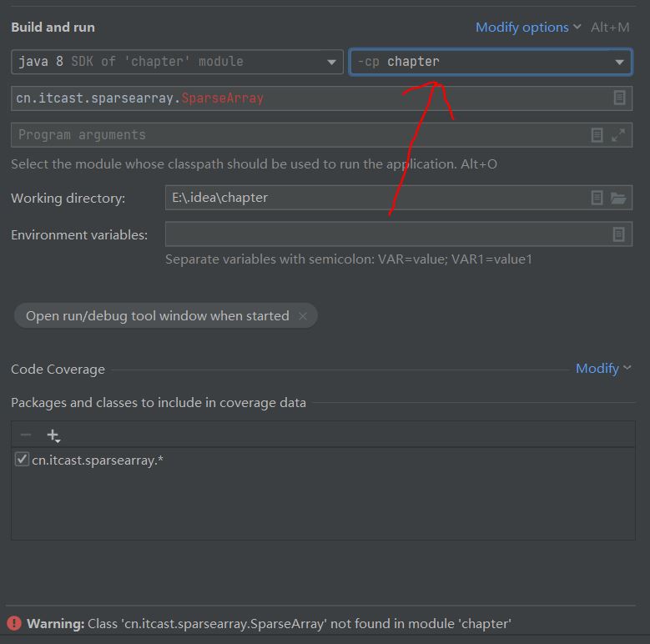Click the red warning error icon
Viewport: 650px width, 644px height.
(x=14, y=623)
